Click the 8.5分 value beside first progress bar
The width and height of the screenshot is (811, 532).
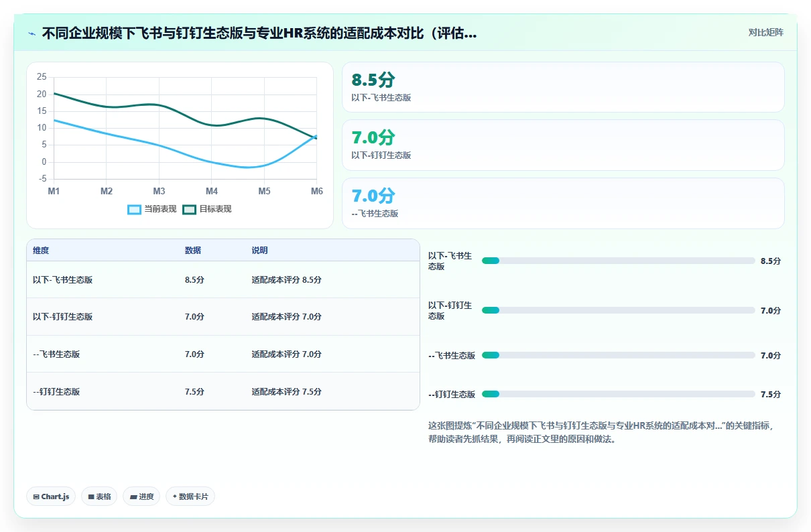point(771,261)
